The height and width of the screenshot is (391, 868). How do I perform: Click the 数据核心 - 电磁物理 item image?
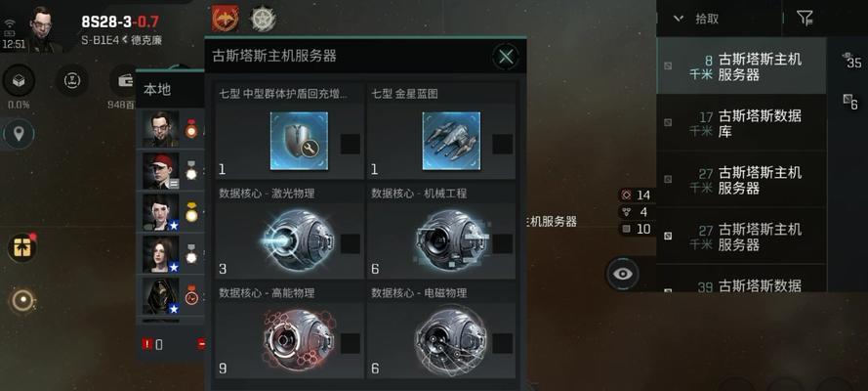tap(451, 338)
